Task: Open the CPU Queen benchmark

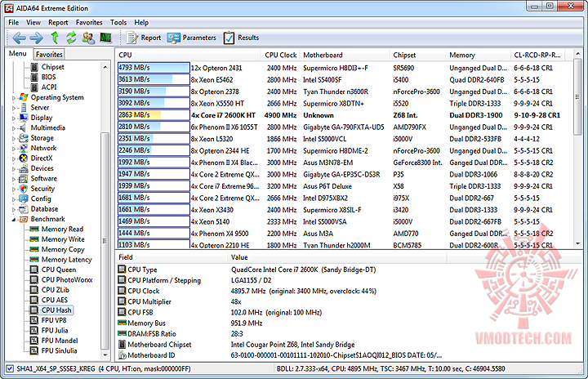Action: click(59, 270)
